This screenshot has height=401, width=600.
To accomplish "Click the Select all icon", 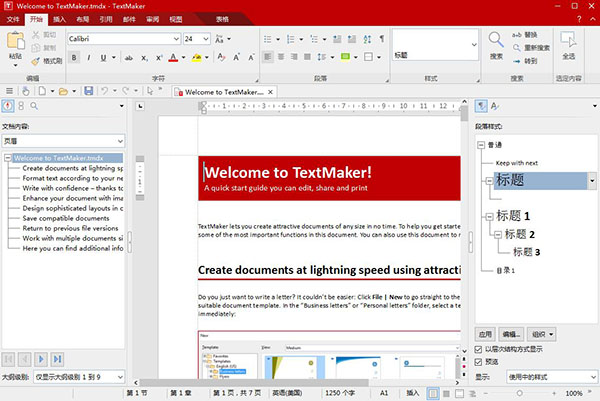I will pyautogui.click(x=569, y=39).
